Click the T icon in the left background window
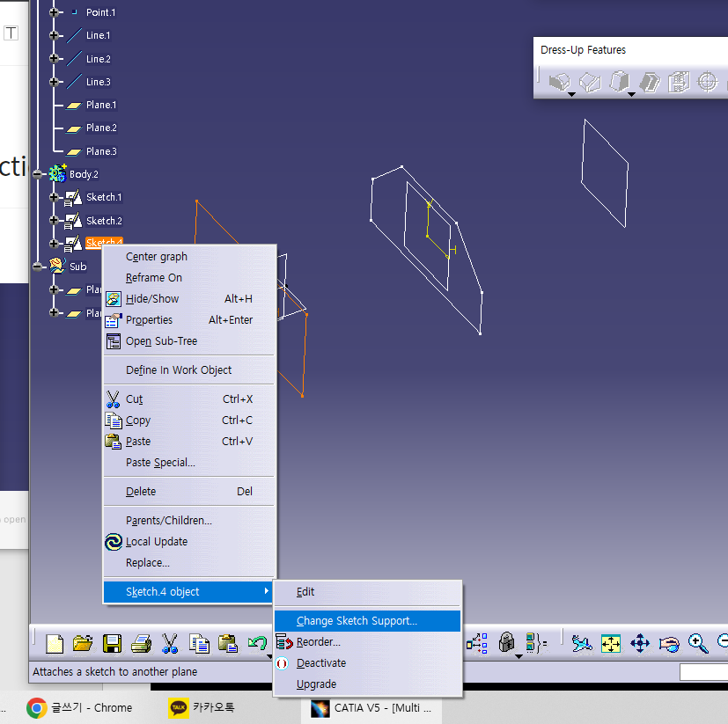This screenshot has height=724, width=728. 11,33
